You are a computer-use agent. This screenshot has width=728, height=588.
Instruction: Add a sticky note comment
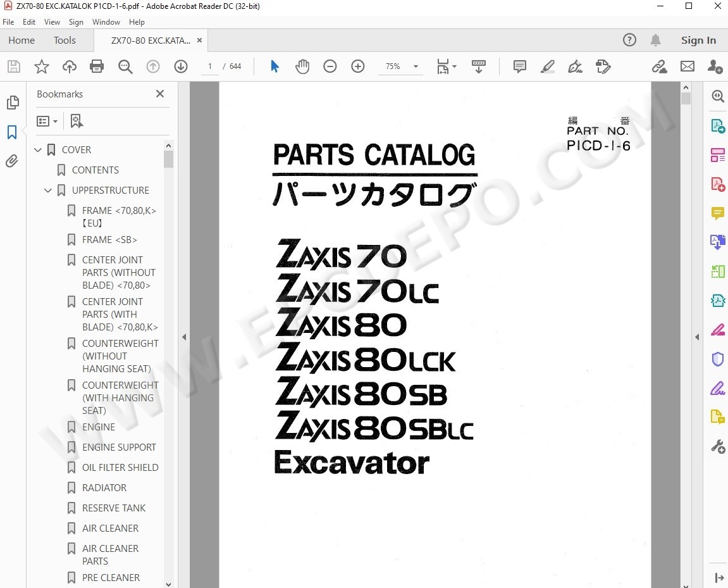[520, 66]
